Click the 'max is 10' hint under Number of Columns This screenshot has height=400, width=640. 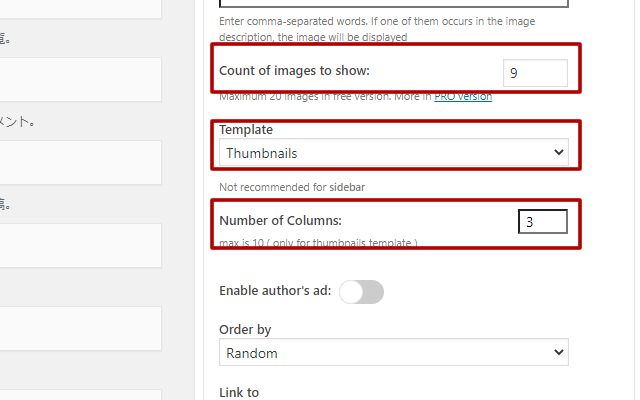click(x=318, y=242)
